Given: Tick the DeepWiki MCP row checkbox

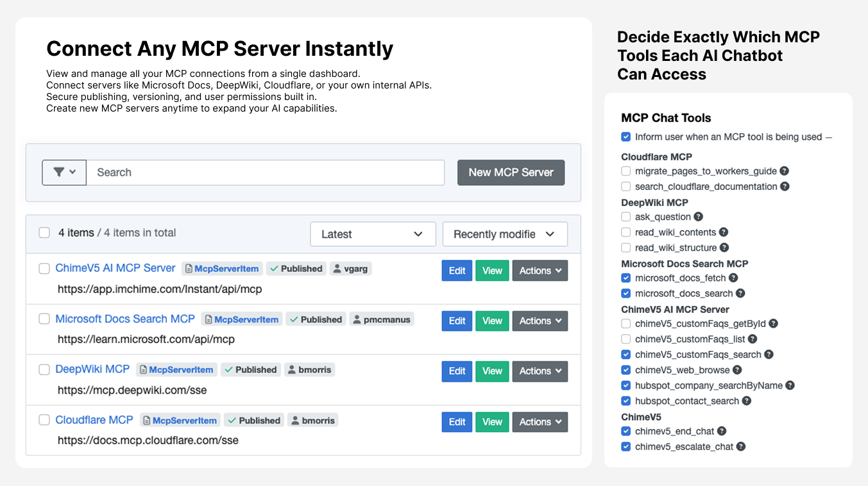Looking at the screenshot, I should 44,369.
